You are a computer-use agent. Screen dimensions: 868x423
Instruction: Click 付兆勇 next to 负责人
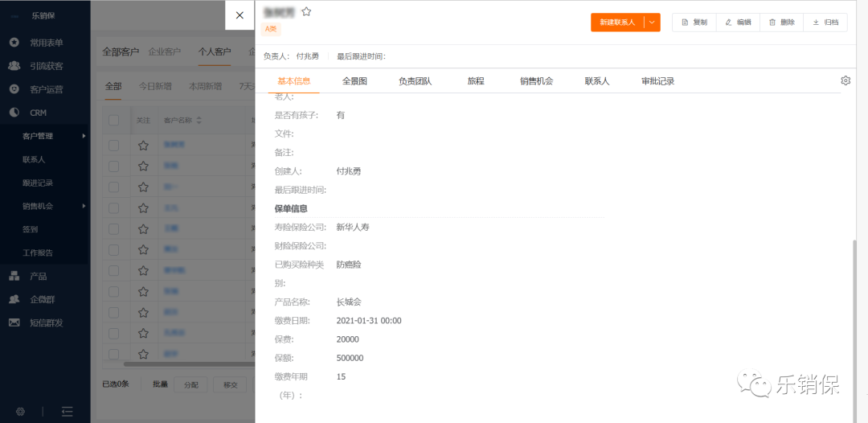308,56
